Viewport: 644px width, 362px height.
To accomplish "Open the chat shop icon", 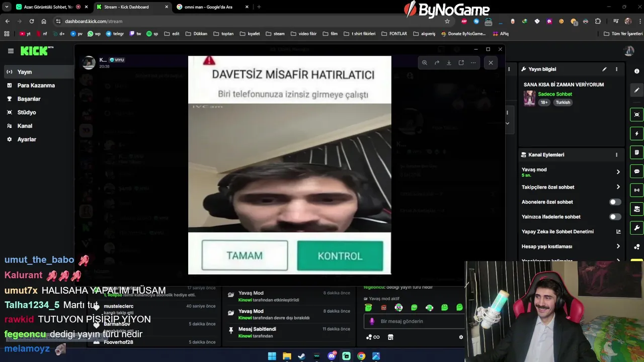I will (x=390, y=337).
